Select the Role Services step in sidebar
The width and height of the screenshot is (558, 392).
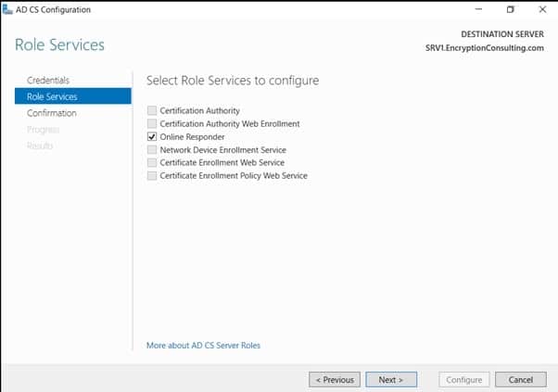[x=52, y=96]
